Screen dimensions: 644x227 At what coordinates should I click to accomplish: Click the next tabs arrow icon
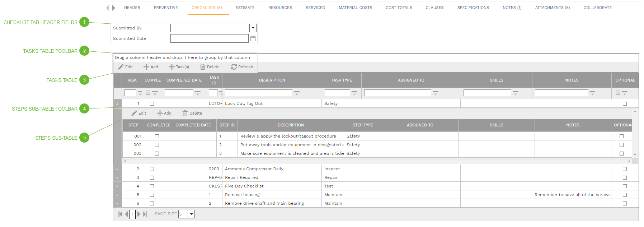coord(114,8)
